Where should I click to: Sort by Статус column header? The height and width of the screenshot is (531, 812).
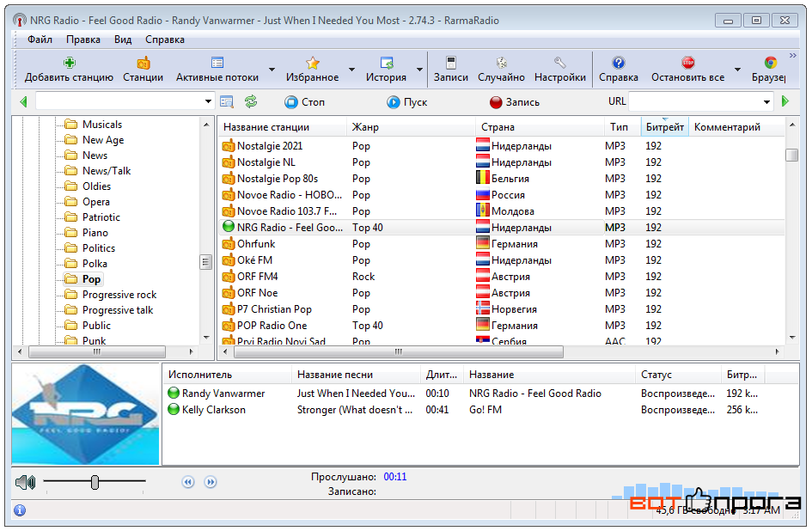(678, 375)
